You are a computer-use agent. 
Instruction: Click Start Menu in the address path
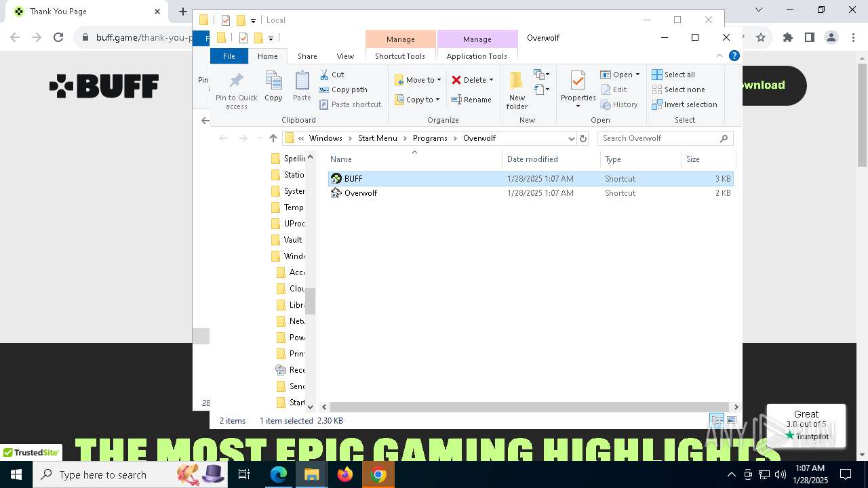coord(378,138)
